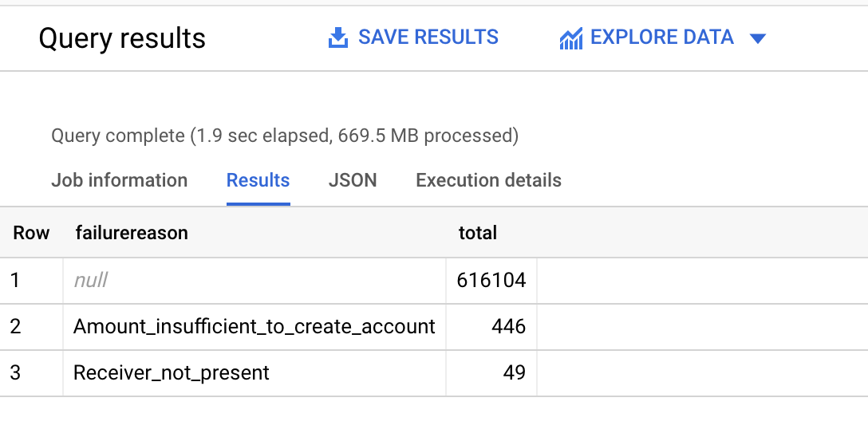Click the Query results heading
The width and height of the screenshot is (868, 437).
pos(122,38)
